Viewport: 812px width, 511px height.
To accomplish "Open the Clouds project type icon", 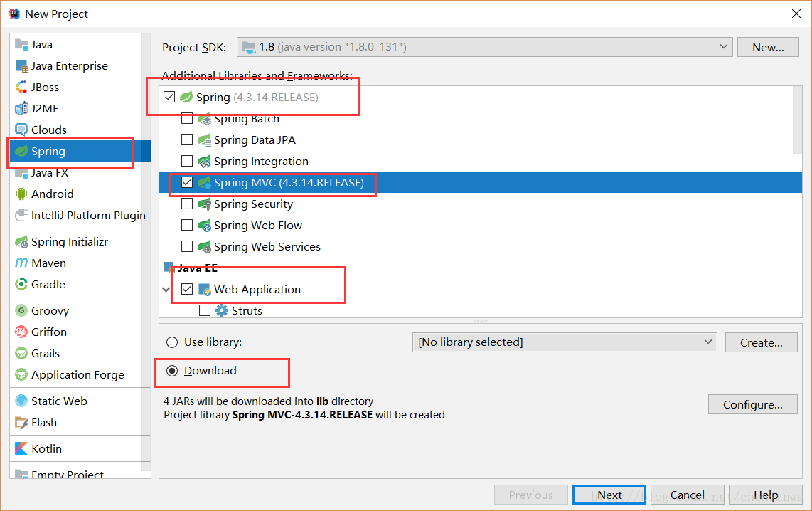I will pos(21,130).
